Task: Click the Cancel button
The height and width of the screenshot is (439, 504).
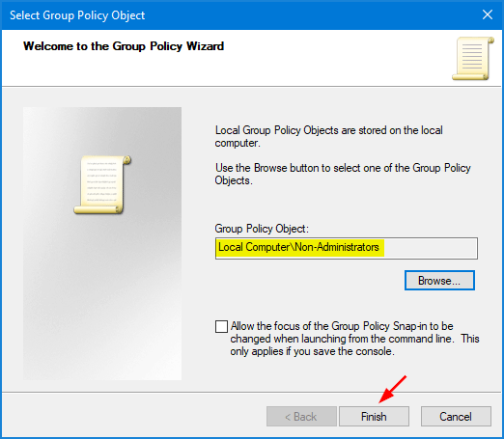Action: [x=456, y=417]
